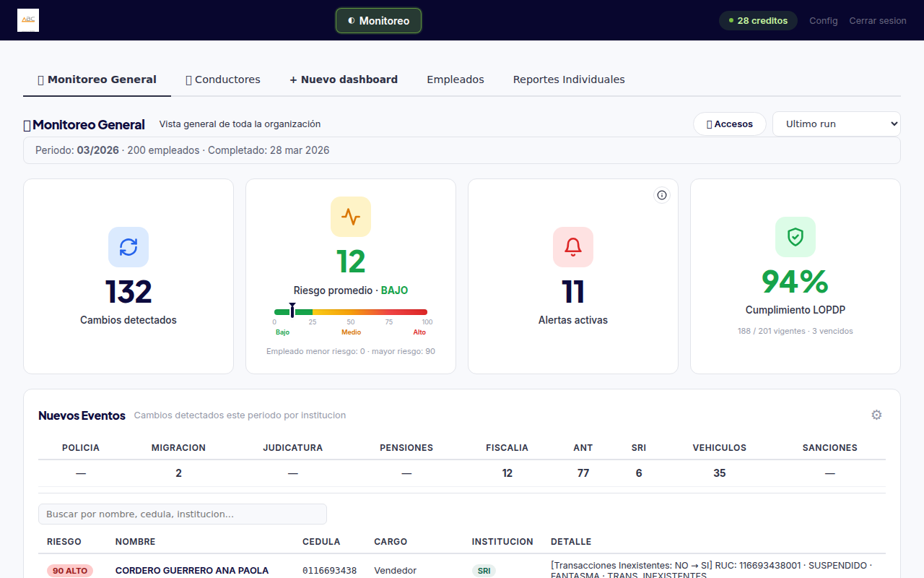Open the Ultimo run dropdown
Image resolution: width=924 pixels, height=578 pixels.
point(836,124)
